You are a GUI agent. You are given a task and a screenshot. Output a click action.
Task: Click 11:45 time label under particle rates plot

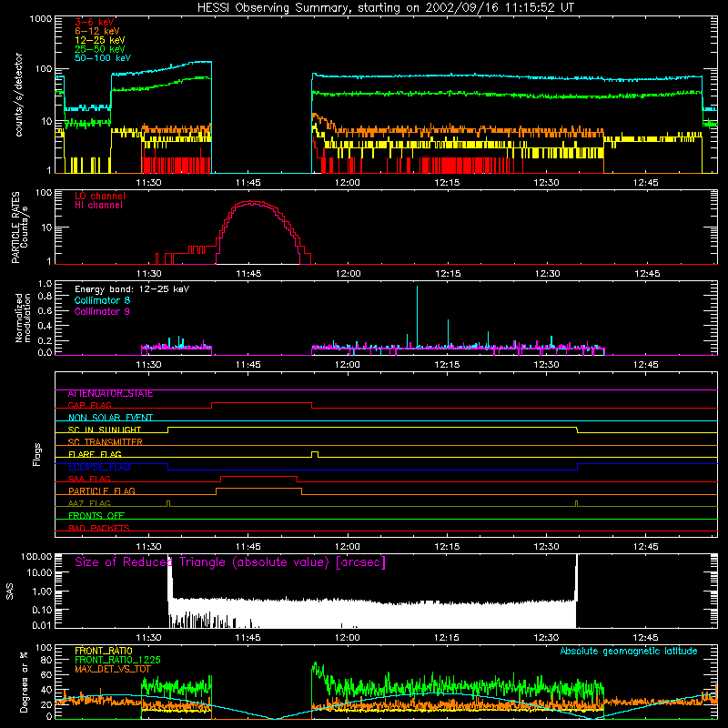pyautogui.click(x=248, y=274)
